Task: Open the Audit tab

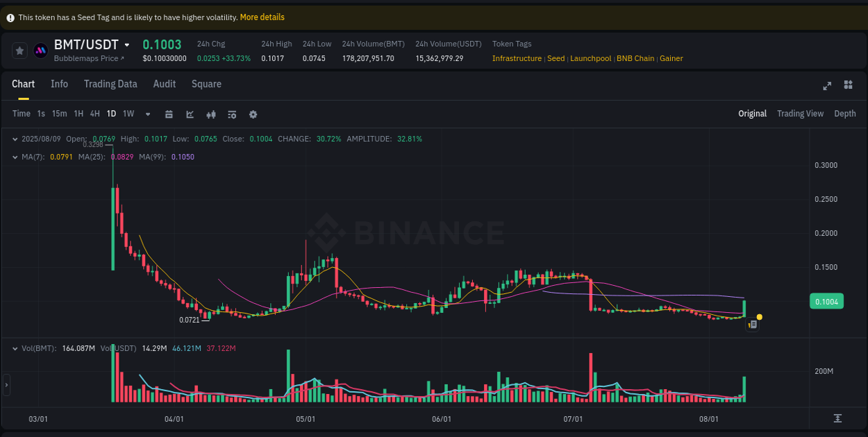Action: pos(164,84)
